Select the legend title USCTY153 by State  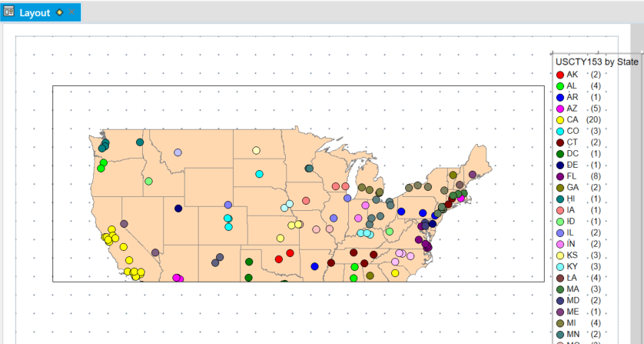click(596, 62)
